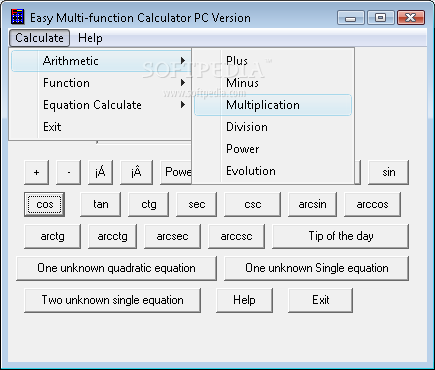Click the arcctg button
This screenshot has width=435, height=370.
113,236
